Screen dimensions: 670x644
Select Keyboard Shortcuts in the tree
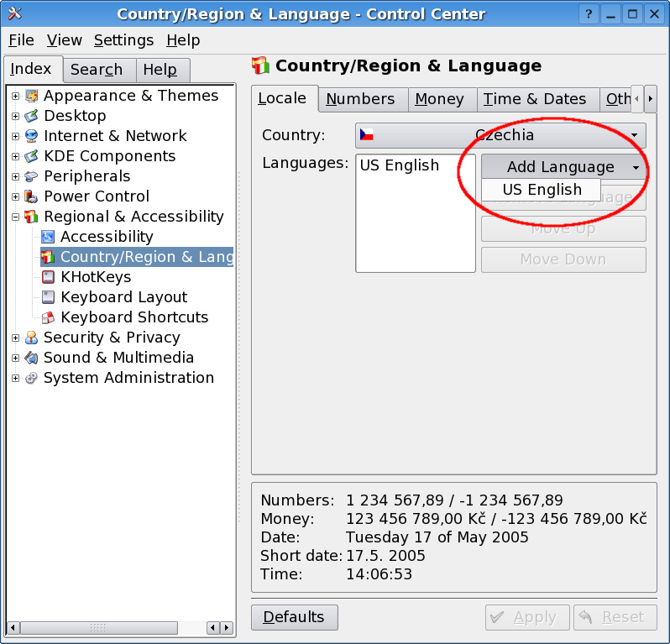pos(134,317)
